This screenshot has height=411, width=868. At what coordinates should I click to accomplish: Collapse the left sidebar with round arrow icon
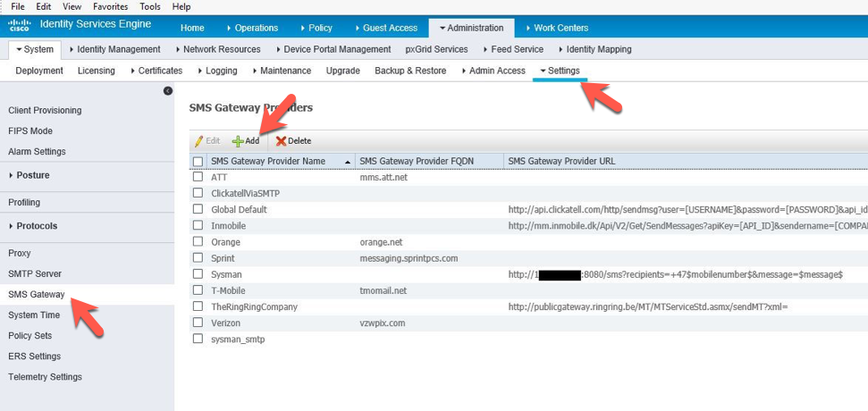tap(168, 91)
